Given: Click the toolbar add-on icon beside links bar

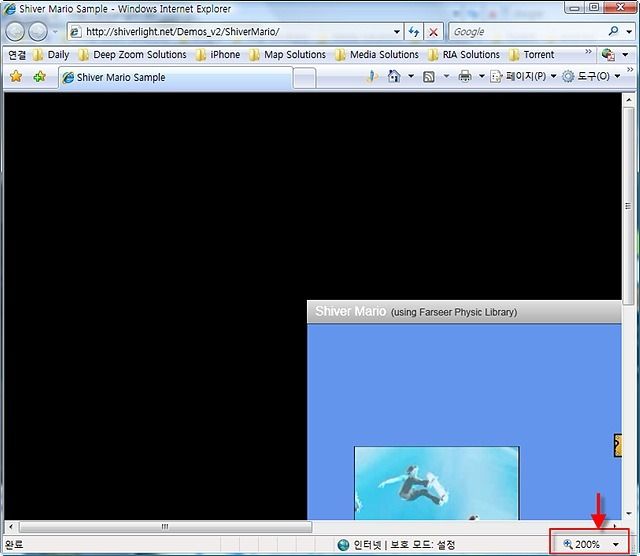Looking at the screenshot, I should [608, 55].
